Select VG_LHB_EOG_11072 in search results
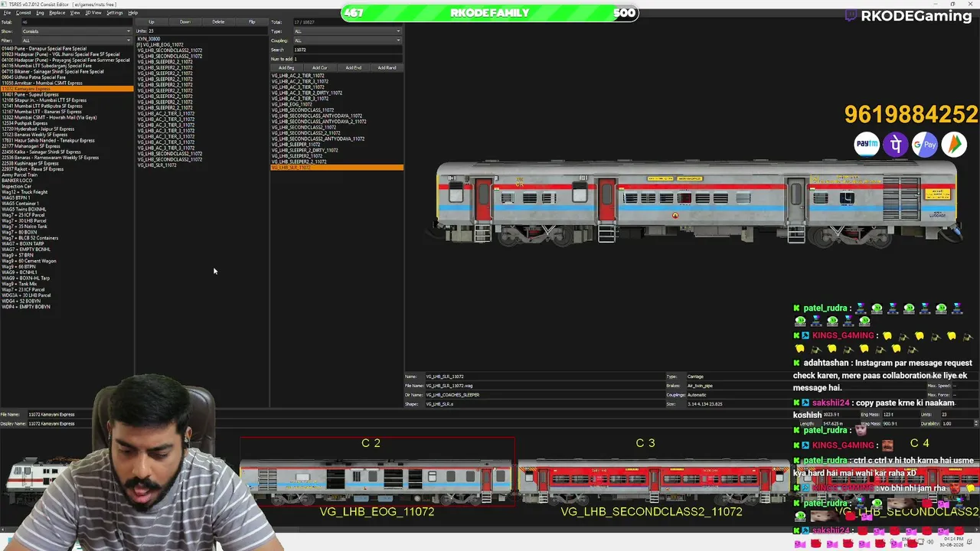This screenshot has height=551, width=980. [292, 105]
